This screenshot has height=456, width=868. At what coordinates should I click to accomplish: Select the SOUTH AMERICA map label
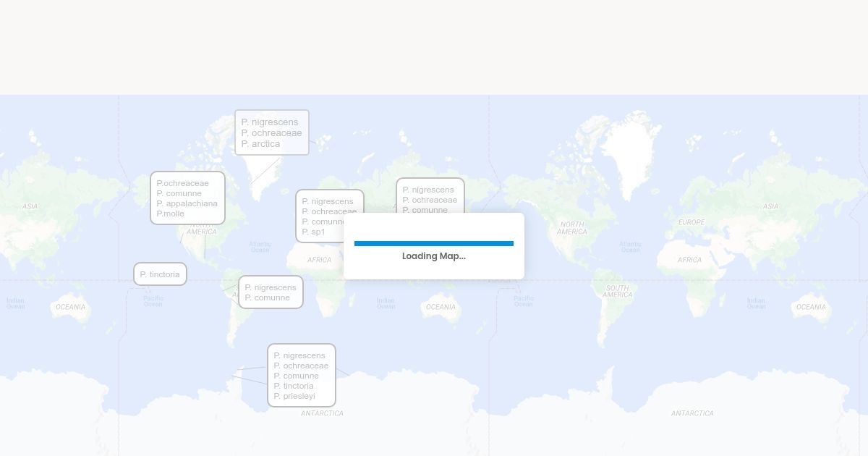(x=617, y=291)
